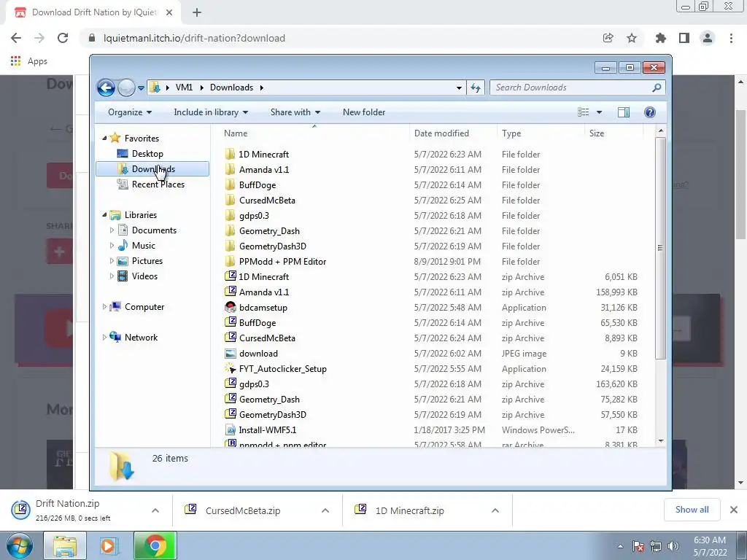Open the address bar history dropdown
This screenshot has height=560, width=747.
click(459, 87)
